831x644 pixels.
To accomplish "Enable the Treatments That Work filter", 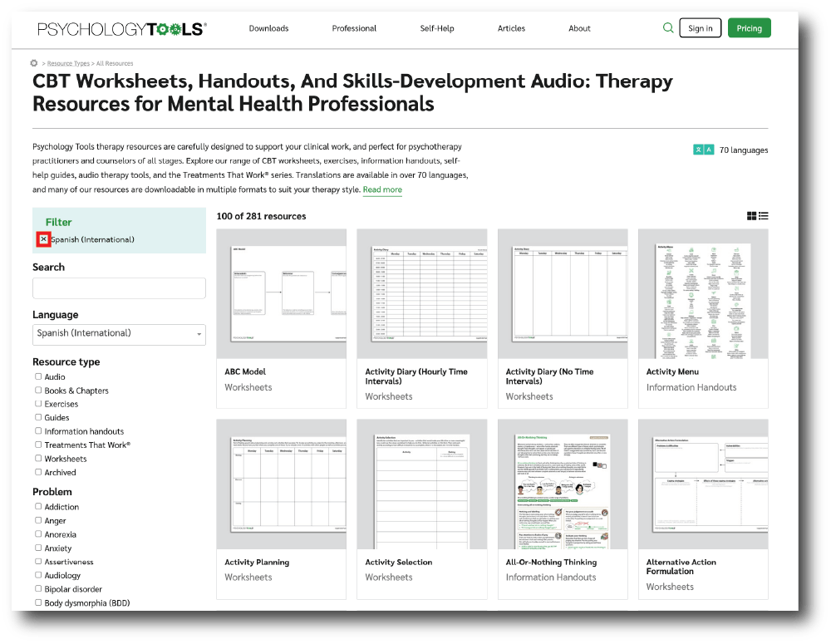I will click(38, 445).
